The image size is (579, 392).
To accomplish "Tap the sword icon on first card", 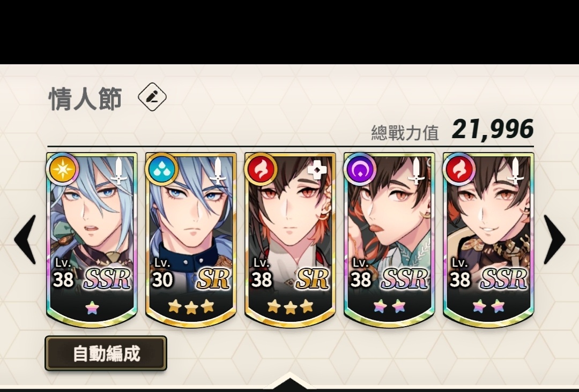I will [x=119, y=171].
